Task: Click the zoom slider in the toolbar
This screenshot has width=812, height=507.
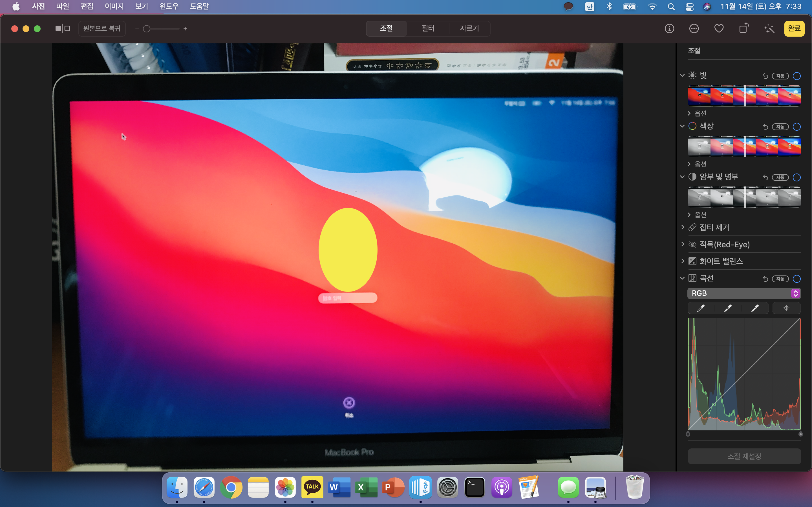Action: (x=161, y=29)
